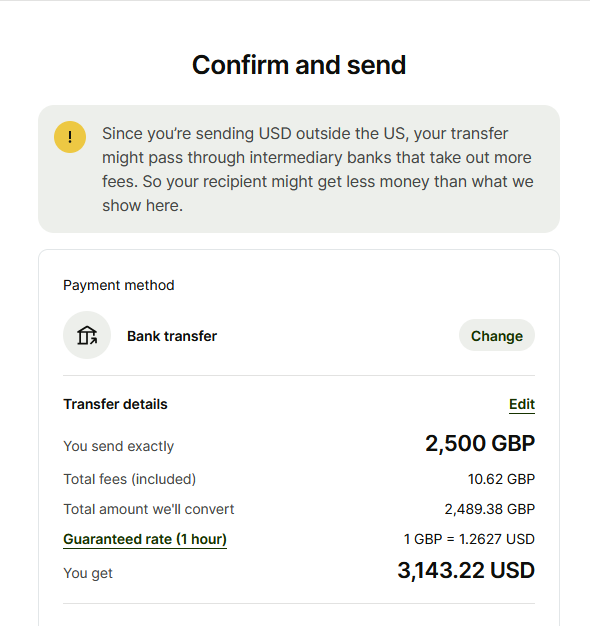Viewport: 590px width, 626px height.
Task: Edit the transfer details
Action: coord(522,404)
